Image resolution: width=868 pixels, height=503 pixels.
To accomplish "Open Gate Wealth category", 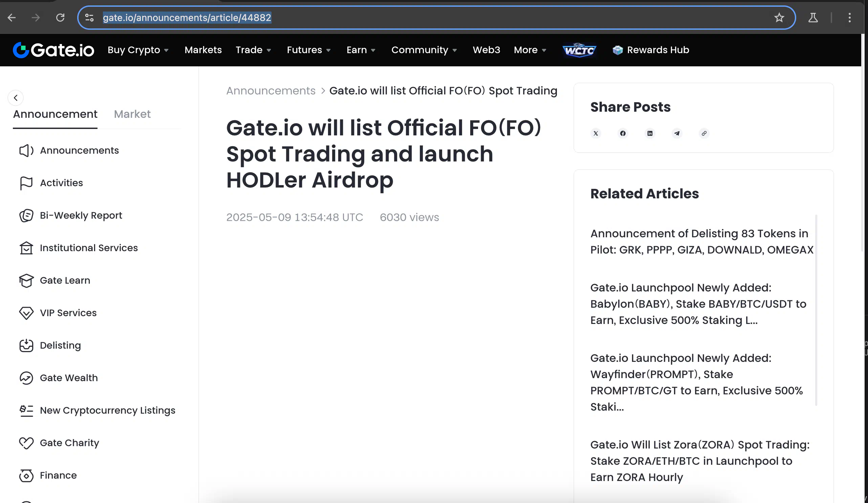I will 58,378.
